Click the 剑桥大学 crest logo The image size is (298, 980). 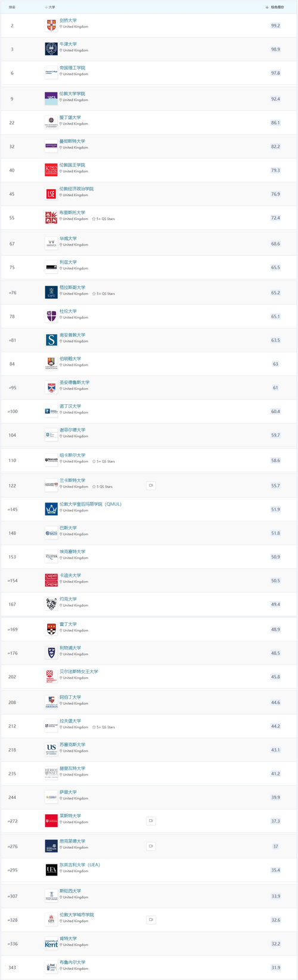coord(51,25)
